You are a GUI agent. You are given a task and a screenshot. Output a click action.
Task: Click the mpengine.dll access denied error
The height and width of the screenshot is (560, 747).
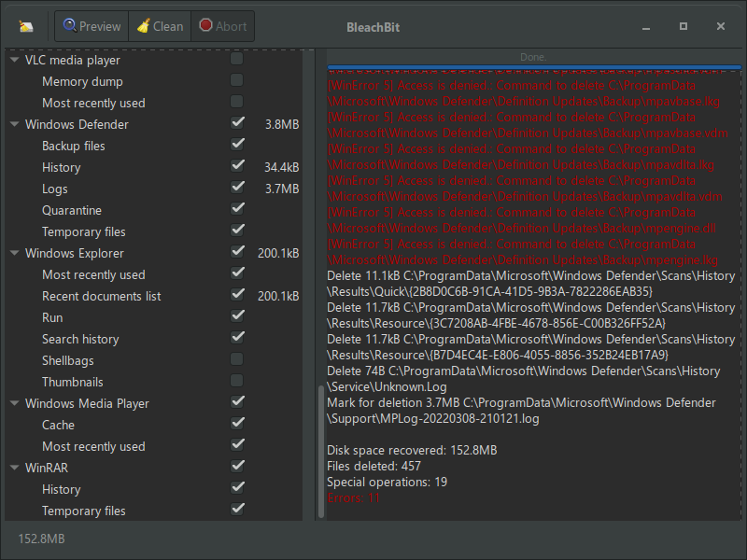point(522,220)
